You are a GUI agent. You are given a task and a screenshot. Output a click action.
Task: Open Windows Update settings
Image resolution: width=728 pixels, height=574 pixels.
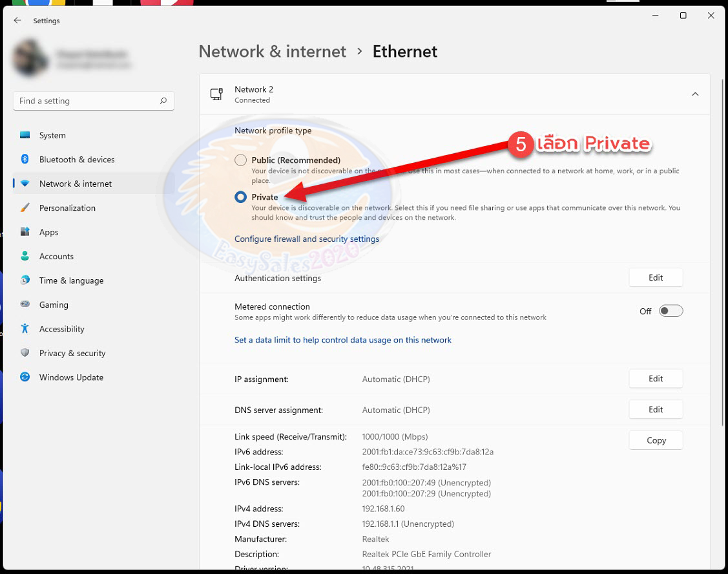point(71,377)
